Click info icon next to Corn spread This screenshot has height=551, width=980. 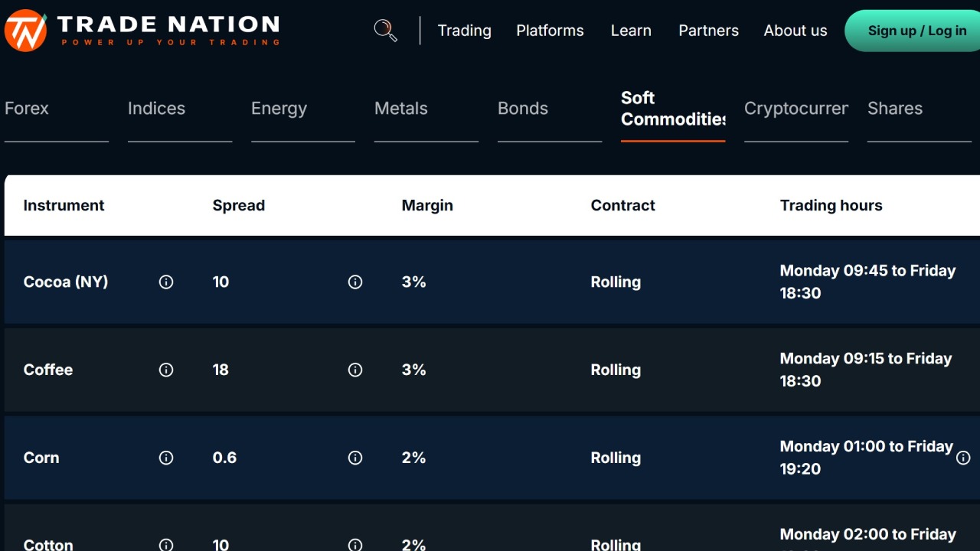click(355, 458)
